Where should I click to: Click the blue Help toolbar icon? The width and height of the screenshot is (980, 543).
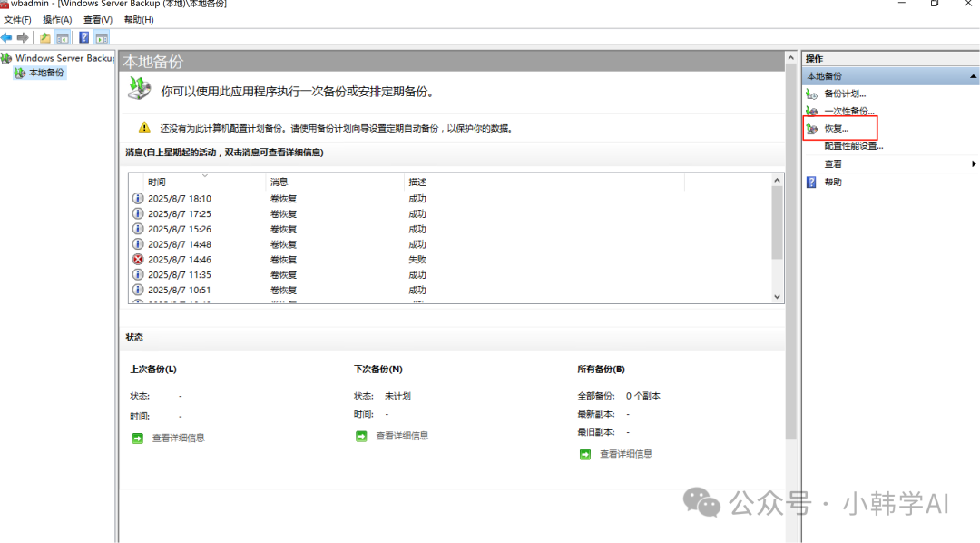[83, 37]
